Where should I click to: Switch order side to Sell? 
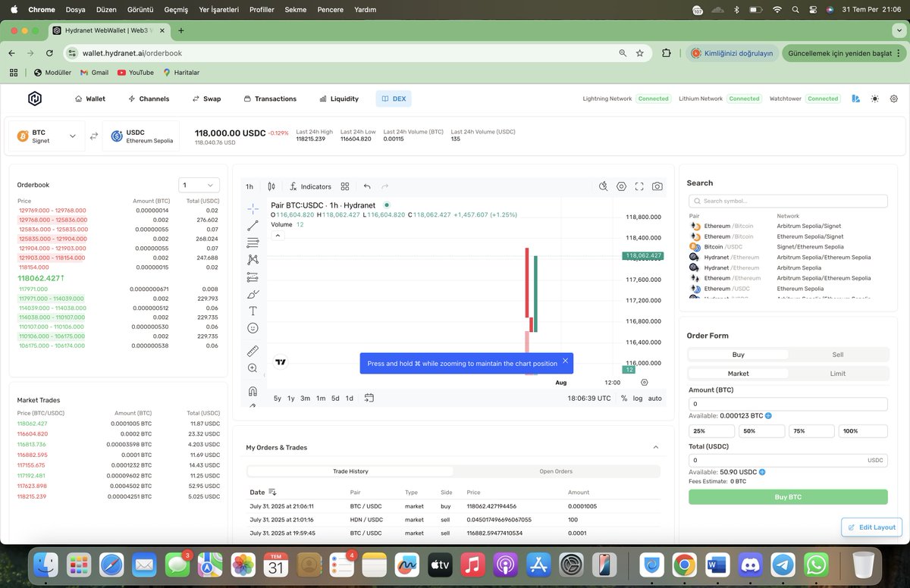point(838,355)
